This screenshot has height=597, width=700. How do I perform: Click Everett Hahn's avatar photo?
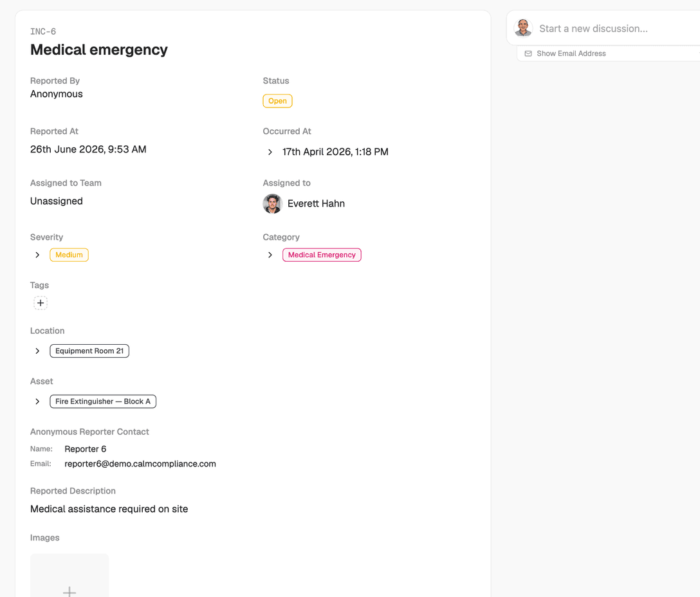point(272,204)
